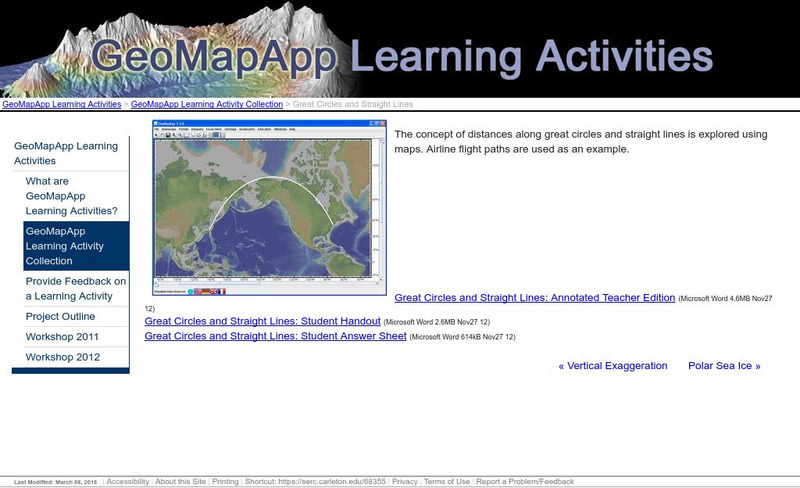Download the Annotated Teacher Edition document
Image resolution: width=800 pixels, height=488 pixels.
coord(535,298)
